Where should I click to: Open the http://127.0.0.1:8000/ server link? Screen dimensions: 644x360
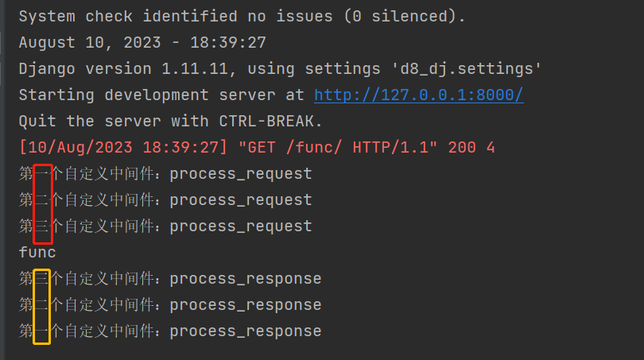[x=418, y=95]
